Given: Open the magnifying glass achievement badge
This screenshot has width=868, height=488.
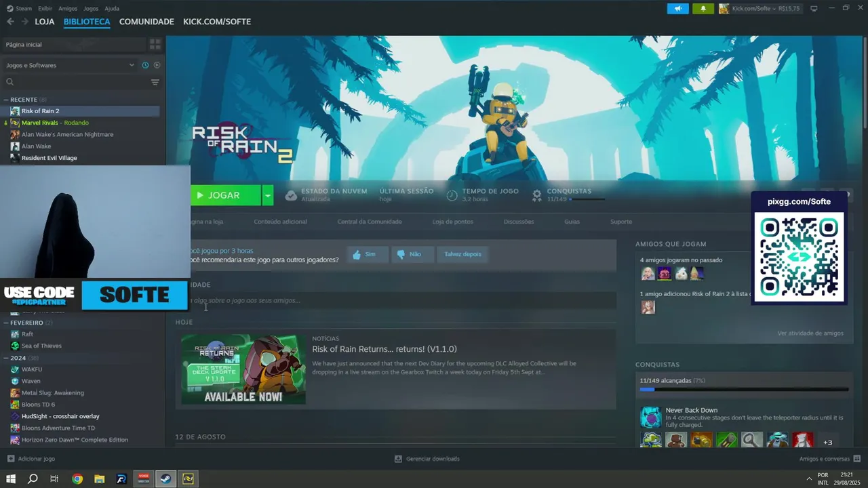Looking at the screenshot, I should coord(751,440).
